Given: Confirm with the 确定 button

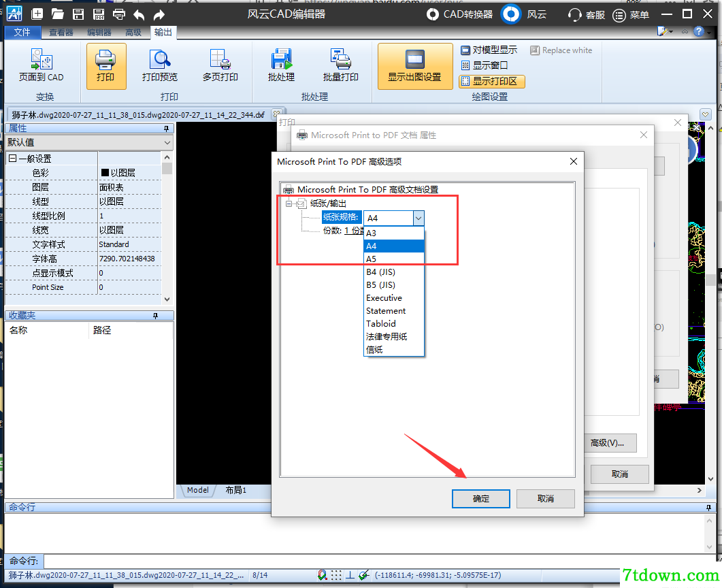Looking at the screenshot, I should pyautogui.click(x=480, y=499).
